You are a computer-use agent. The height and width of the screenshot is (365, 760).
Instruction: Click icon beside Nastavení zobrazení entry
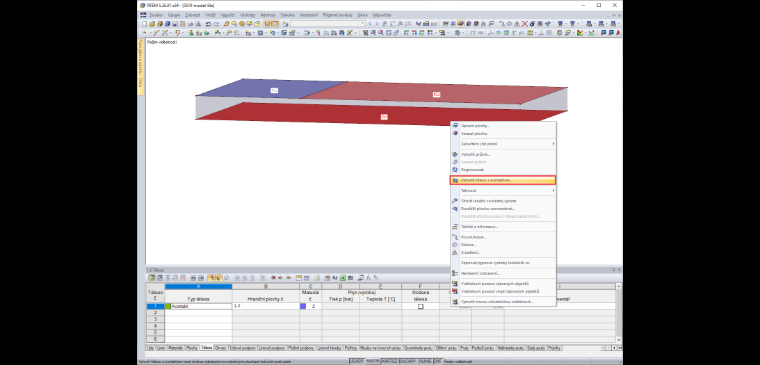(455, 273)
